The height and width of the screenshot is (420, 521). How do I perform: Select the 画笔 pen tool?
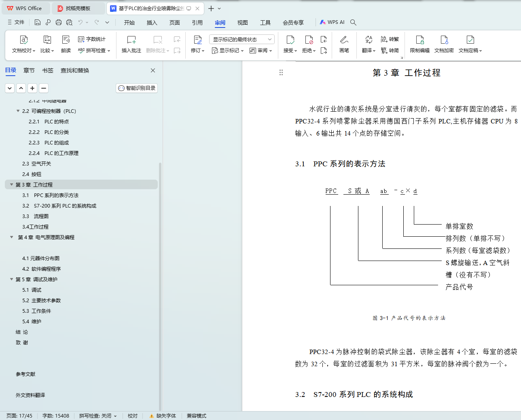(x=344, y=44)
